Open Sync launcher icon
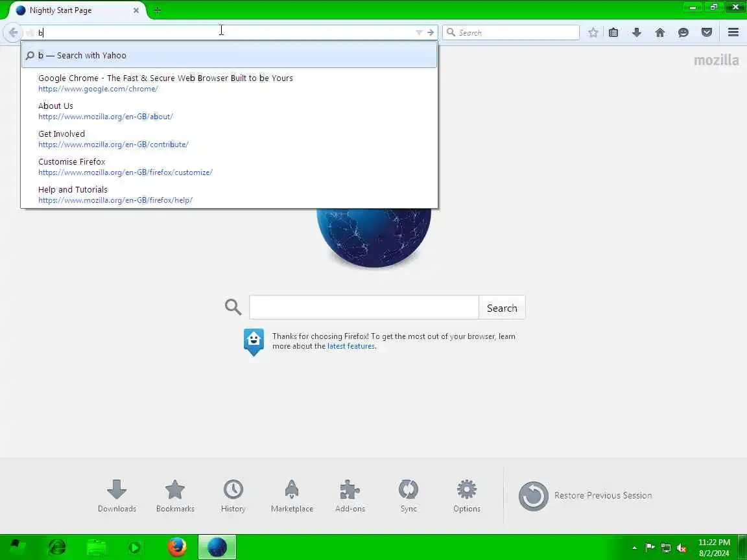This screenshot has height=560, width=747. (x=409, y=496)
